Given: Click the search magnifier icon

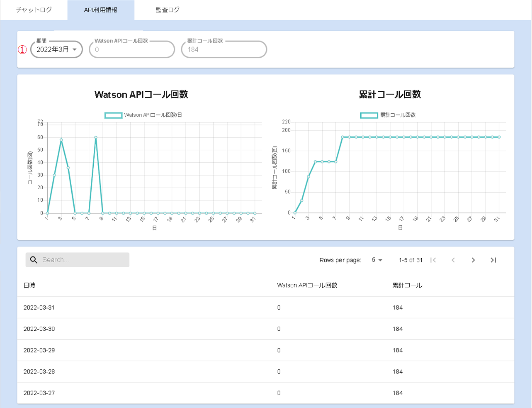Looking at the screenshot, I should pos(34,260).
